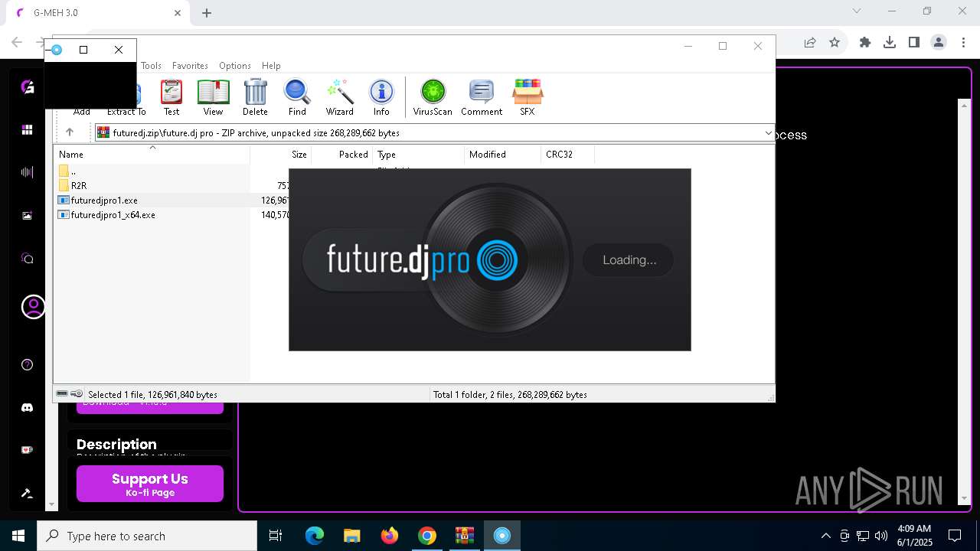Select futuredjpro1.exe in file list

point(104,201)
